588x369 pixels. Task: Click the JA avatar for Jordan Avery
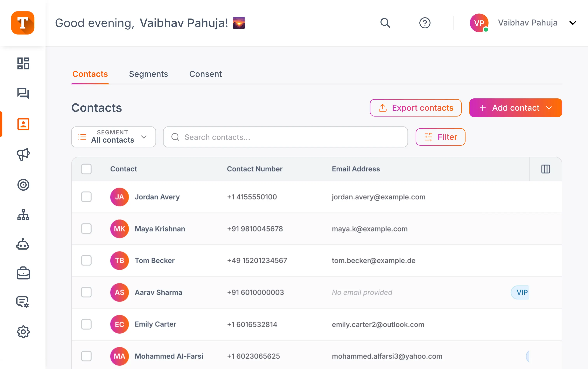click(x=120, y=197)
